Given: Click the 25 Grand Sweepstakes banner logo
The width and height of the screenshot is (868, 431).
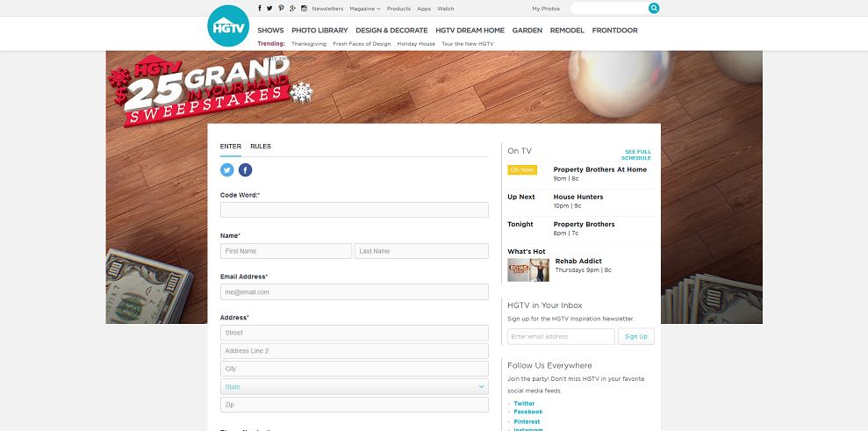Looking at the screenshot, I should 211,90.
